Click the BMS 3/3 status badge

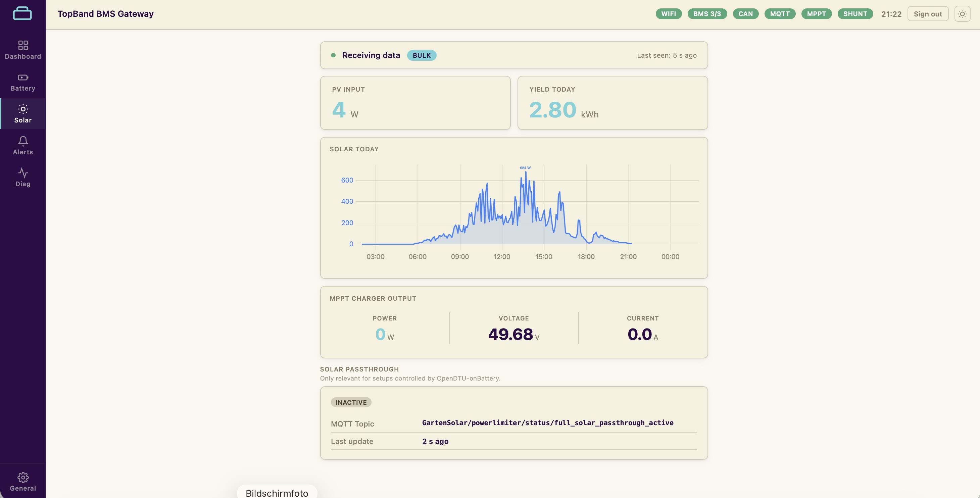click(x=707, y=14)
